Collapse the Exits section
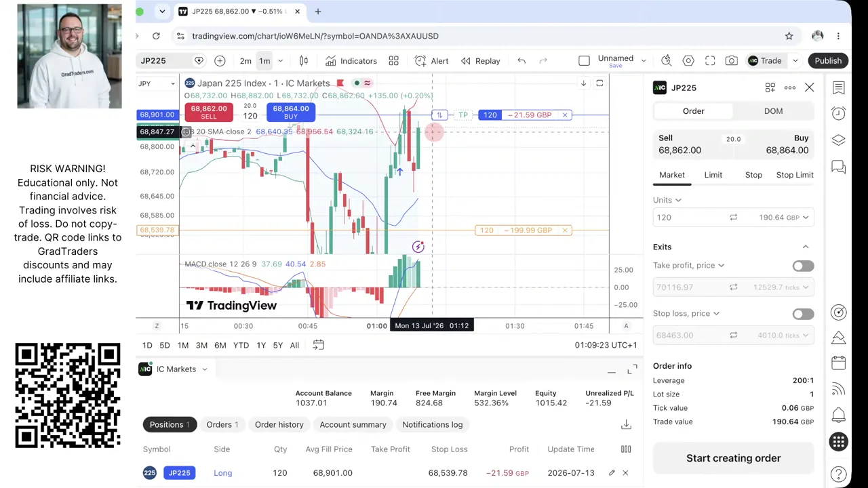868x488 pixels. (x=806, y=247)
